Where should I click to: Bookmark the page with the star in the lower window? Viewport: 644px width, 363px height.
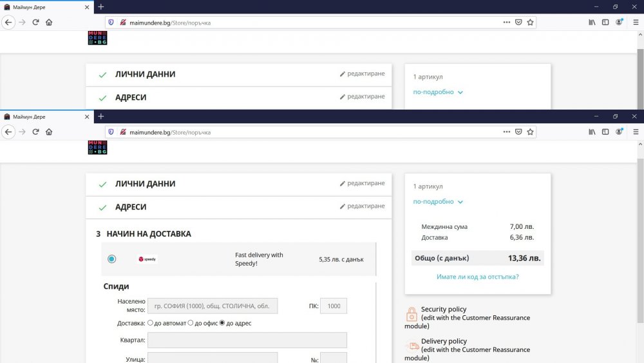pos(530,132)
